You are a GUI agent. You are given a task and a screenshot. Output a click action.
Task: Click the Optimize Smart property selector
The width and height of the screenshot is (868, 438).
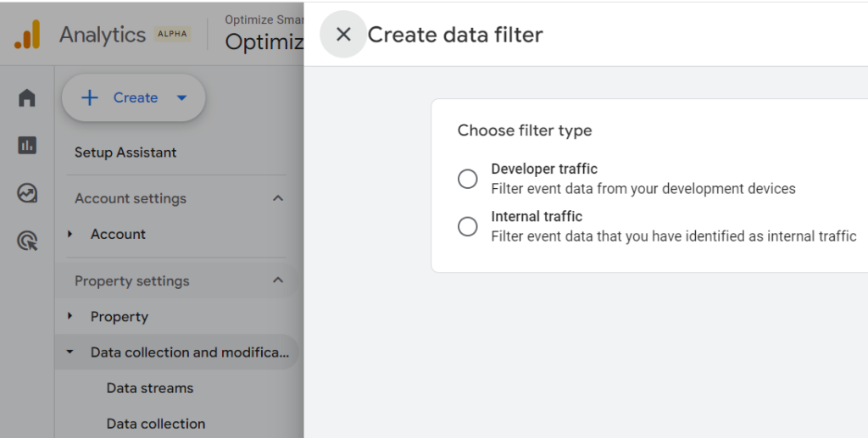[x=264, y=33]
